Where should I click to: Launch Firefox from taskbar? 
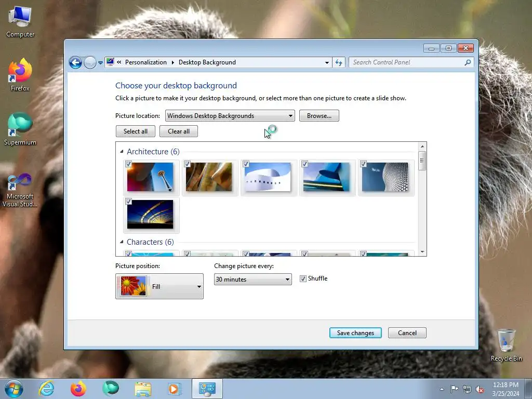tap(78, 389)
